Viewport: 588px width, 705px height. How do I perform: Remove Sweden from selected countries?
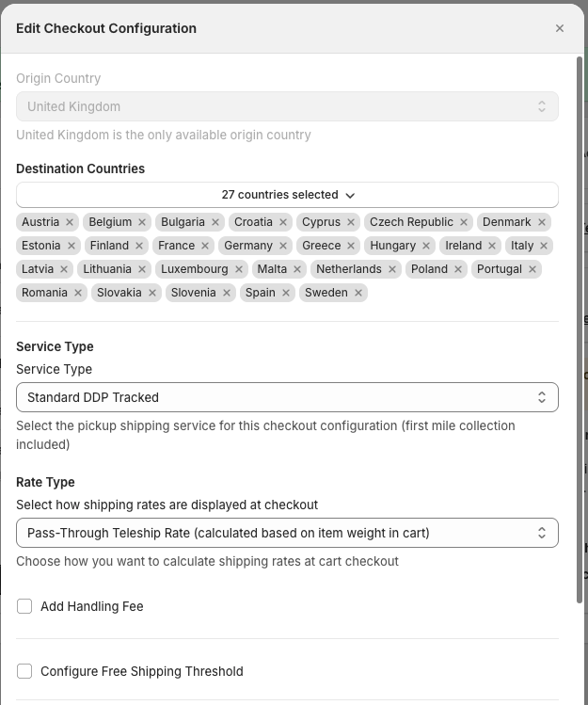358,293
